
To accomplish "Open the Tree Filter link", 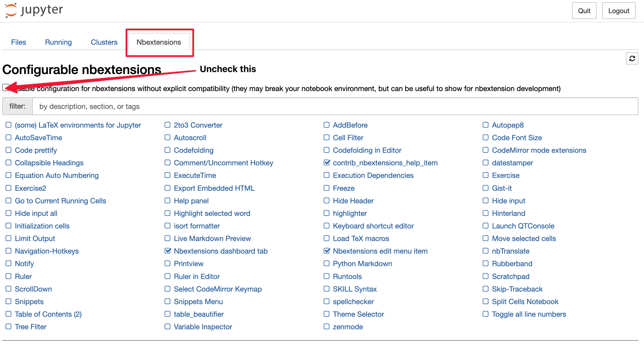I will point(31,327).
